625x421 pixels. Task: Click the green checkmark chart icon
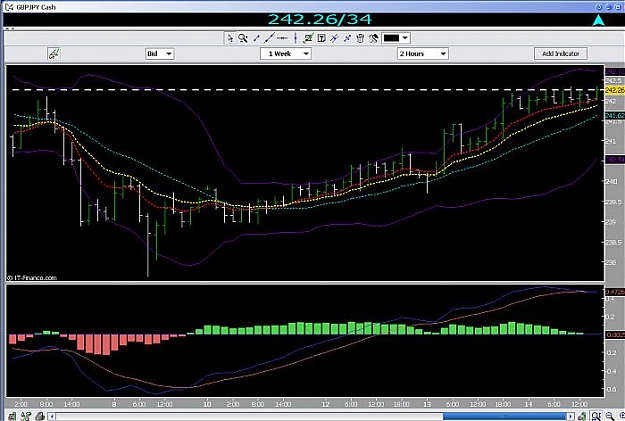308,38
